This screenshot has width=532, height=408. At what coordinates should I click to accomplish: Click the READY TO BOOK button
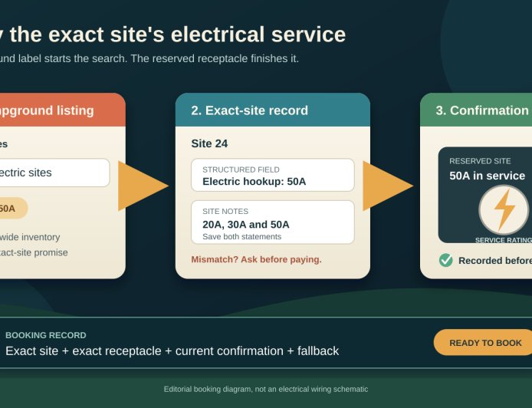[483, 343]
